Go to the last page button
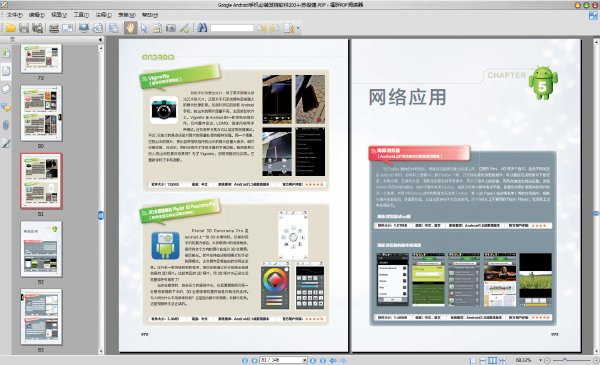 (323, 360)
